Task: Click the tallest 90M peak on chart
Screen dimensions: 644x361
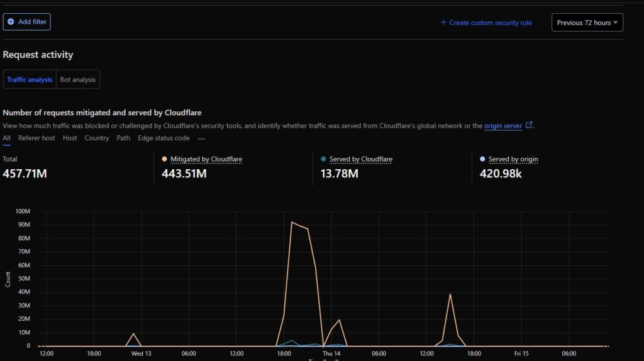Action: tap(292, 222)
